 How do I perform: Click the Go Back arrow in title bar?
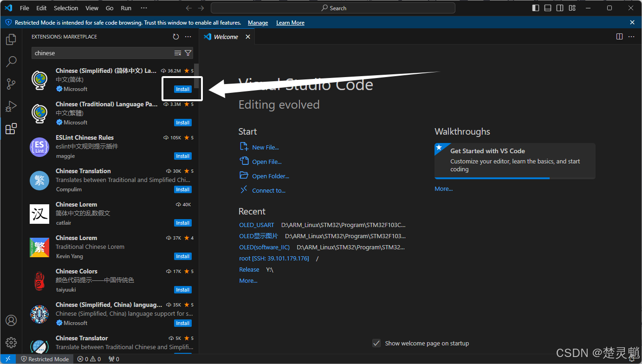click(x=189, y=8)
